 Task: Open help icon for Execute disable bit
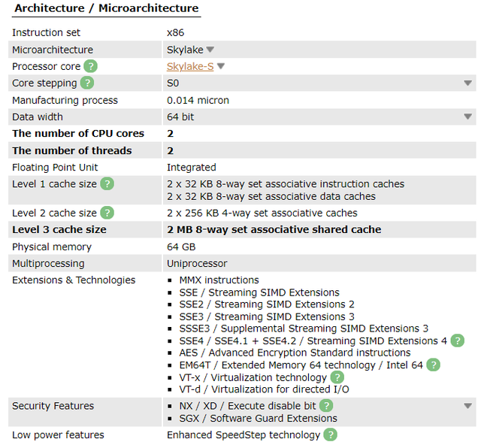coord(326,406)
